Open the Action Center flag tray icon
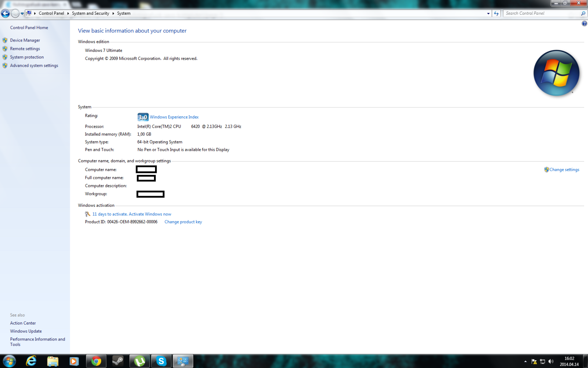Image resolution: width=588 pixels, height=368 pixels. pyautogui.click(x=534, y=361)
